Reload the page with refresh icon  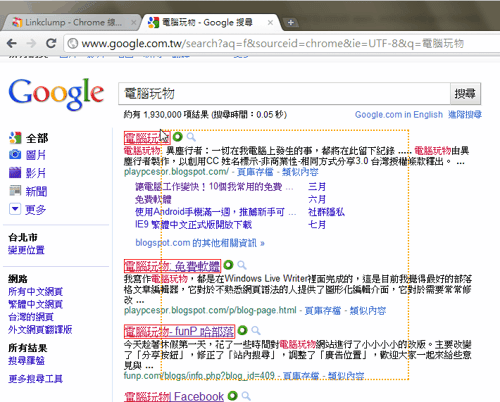coord(51,43)
